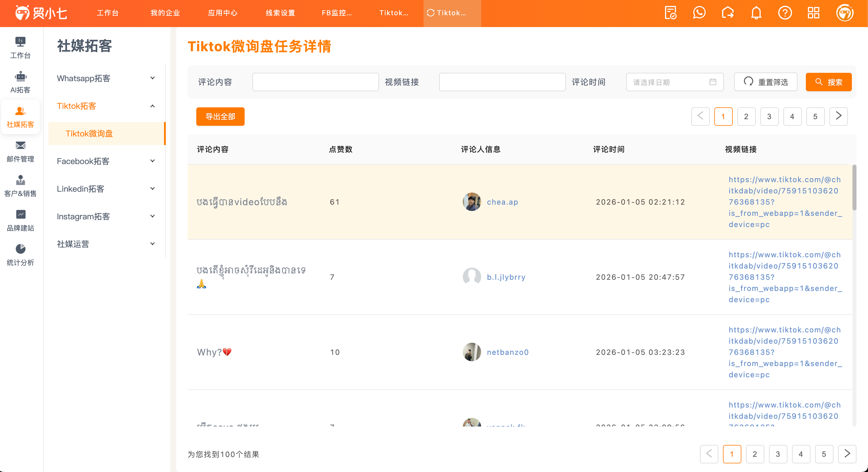This screenshot has height=472, width=868.
Task: Open video link in chea.ap row
Action: (785, 202)
